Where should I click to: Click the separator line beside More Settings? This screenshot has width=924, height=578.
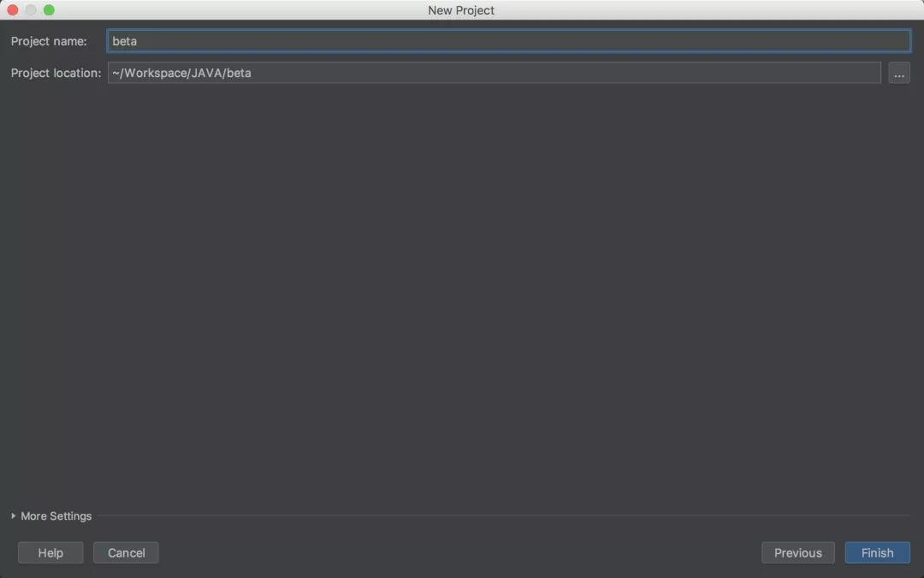coord(505,516)
